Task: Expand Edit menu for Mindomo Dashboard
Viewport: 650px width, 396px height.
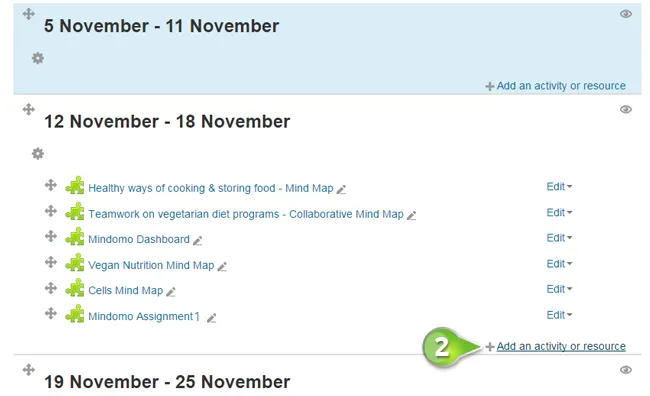Action: [x=559, y=238]
